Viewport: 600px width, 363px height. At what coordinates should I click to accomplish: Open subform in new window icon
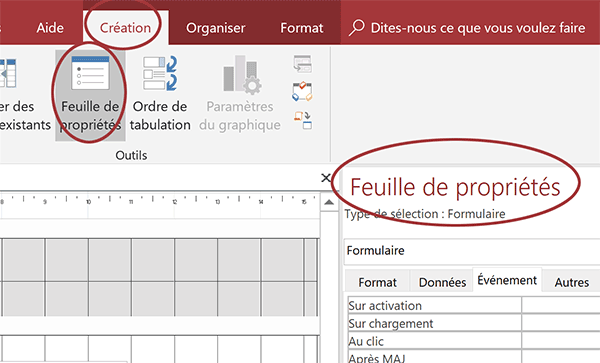click(x=302, y=64)
